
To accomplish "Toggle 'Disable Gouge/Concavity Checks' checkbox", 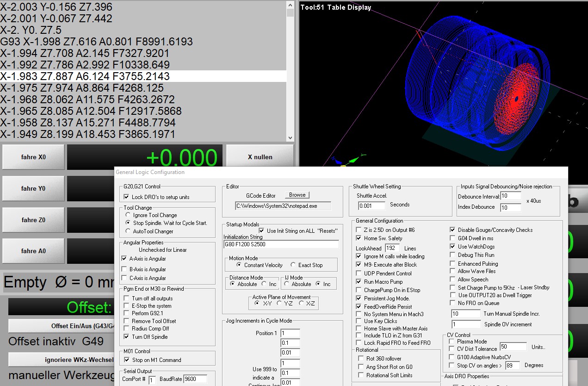I will (452, 230).
